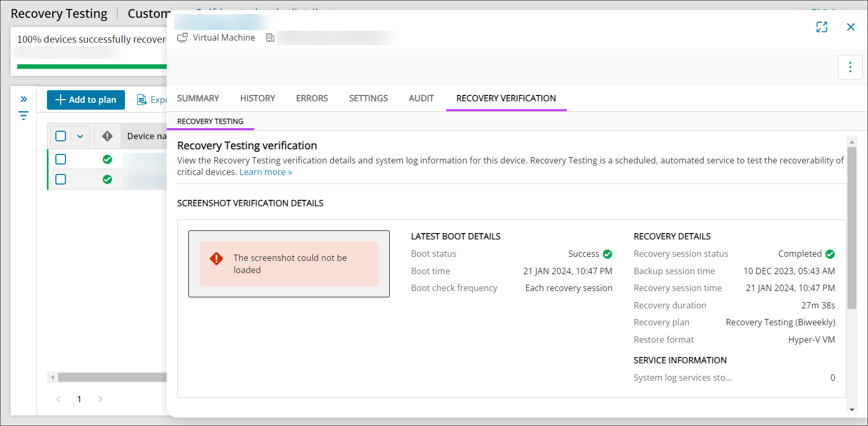The image size is (868, 426).
Task: Click the Export icon in toolbar
Action: pyautogui.click(x=141, y=100)
